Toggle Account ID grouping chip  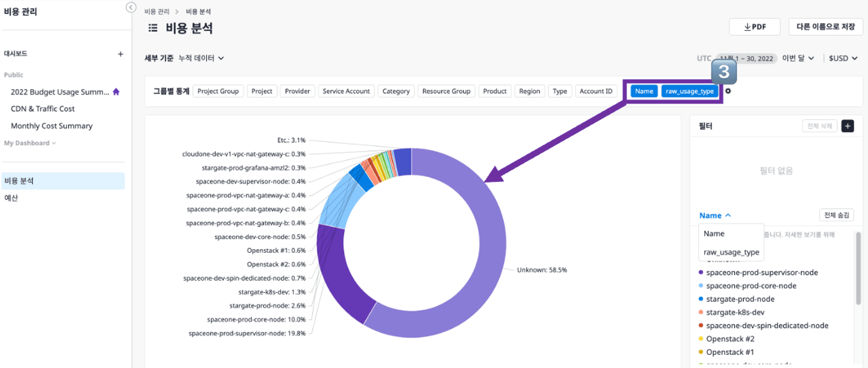tap(596, 91)
